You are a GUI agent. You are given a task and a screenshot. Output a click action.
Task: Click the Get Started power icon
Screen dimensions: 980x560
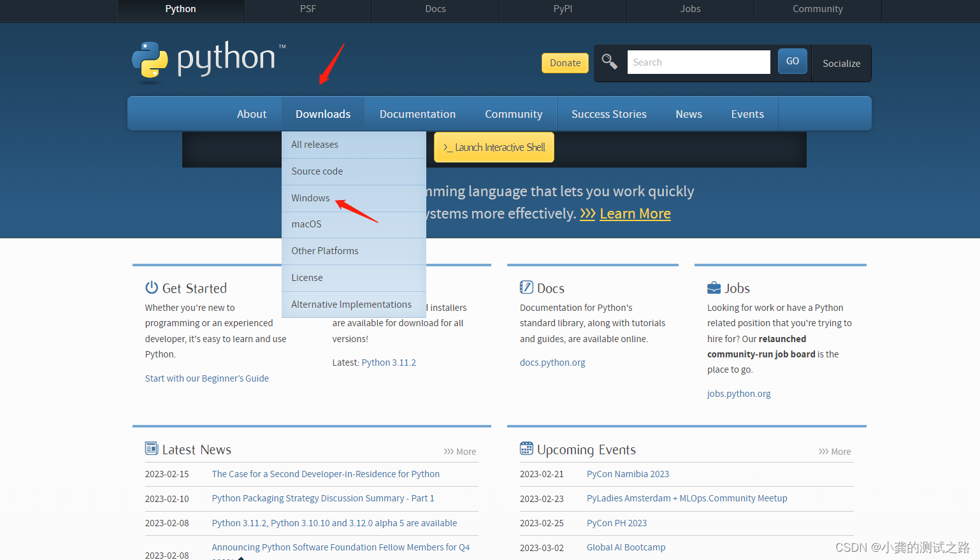[x=152, y=287]
